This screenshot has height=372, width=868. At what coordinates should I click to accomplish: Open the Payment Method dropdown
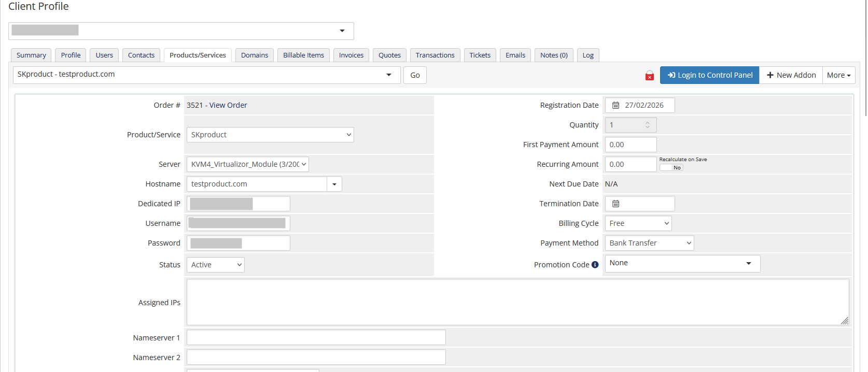[x=649, y=243]
